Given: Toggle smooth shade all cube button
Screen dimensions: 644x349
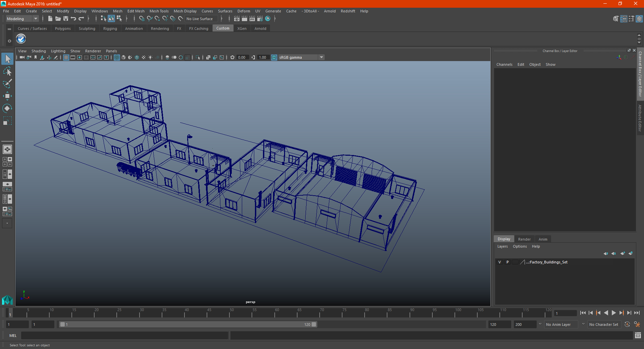Looking at the screenshot, I should (x=123, y=57).
